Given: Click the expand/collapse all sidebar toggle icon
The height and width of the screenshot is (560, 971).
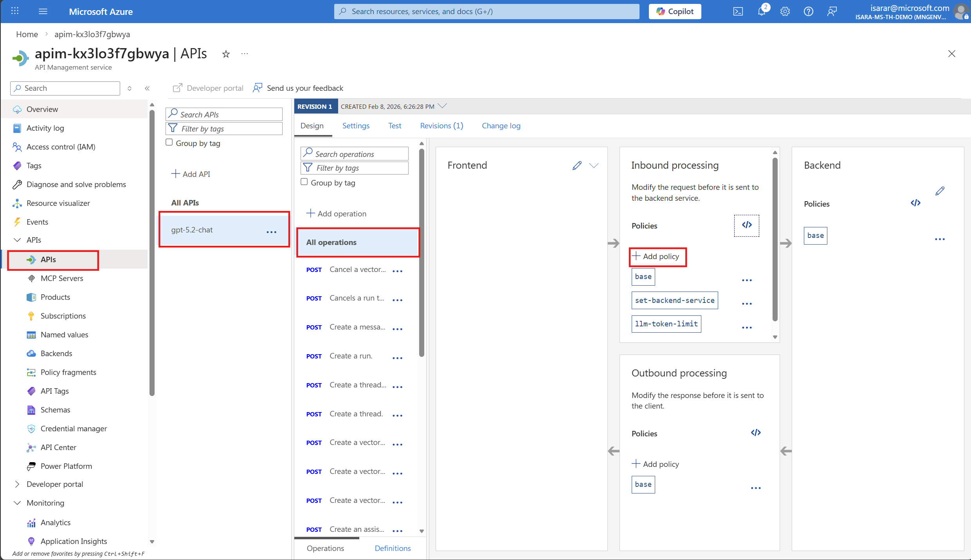Looking at the screenshot, I should point(130,88).
